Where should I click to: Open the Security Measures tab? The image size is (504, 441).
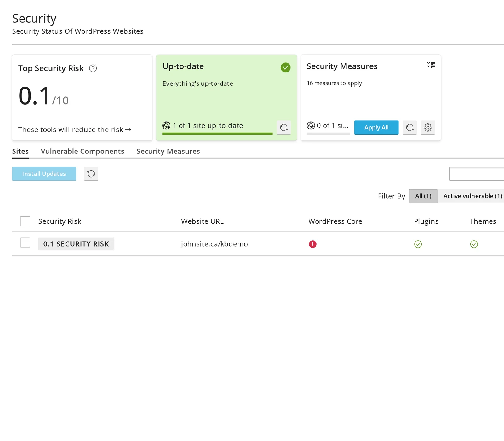[168, 152]
